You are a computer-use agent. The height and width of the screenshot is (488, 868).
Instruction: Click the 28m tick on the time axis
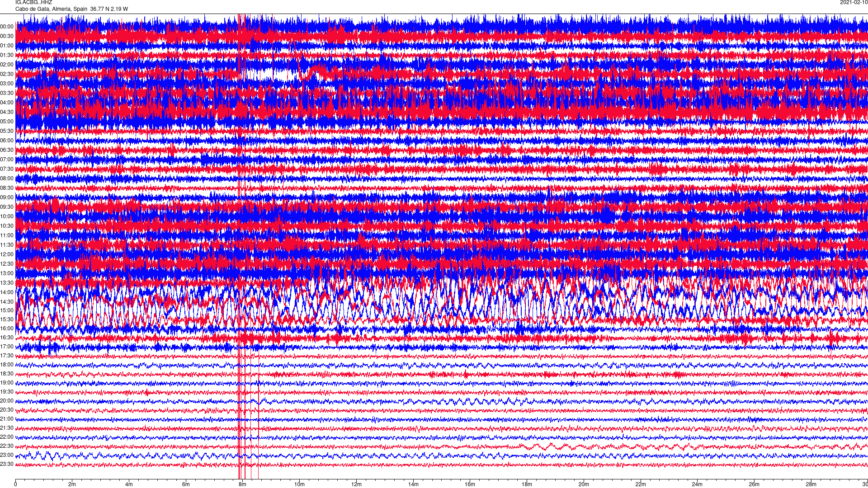pyautogui.click(x=811, y=484)
